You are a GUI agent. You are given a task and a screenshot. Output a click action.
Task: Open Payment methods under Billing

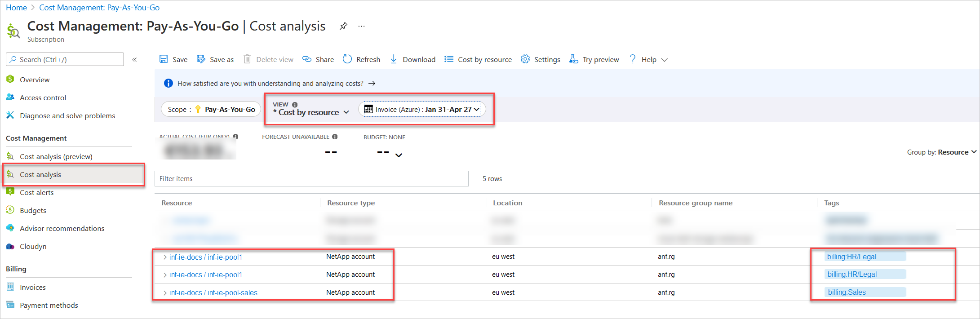(49, 305)
